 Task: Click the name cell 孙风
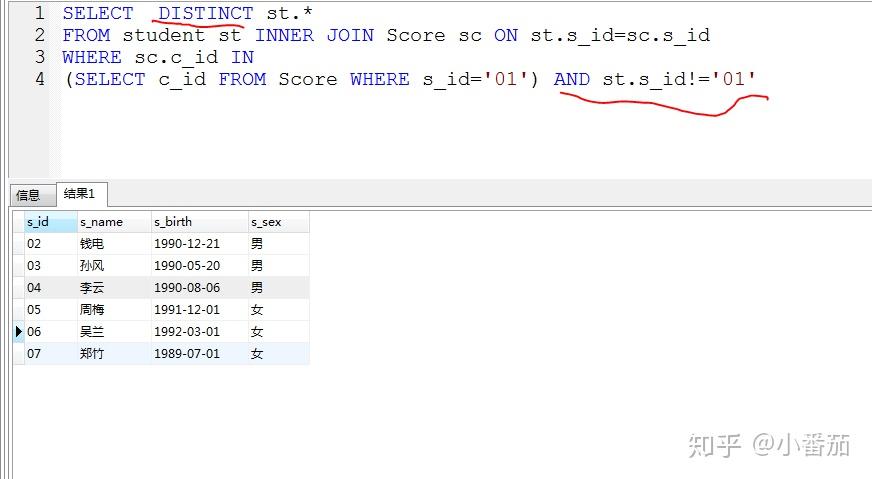coord(114,265)
